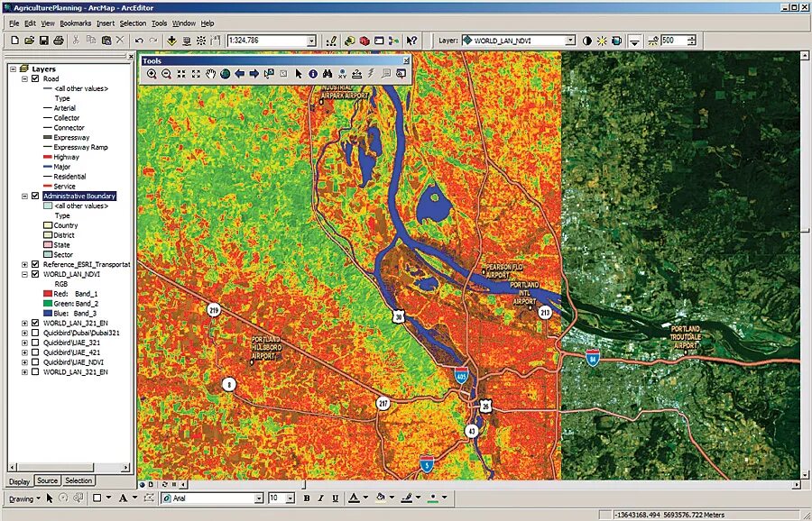Image resolution: width=812 pixels, height=521 pixels.
Task: Toggle Administrative Boundary layer visibility
Action: (x=35, y=197)
